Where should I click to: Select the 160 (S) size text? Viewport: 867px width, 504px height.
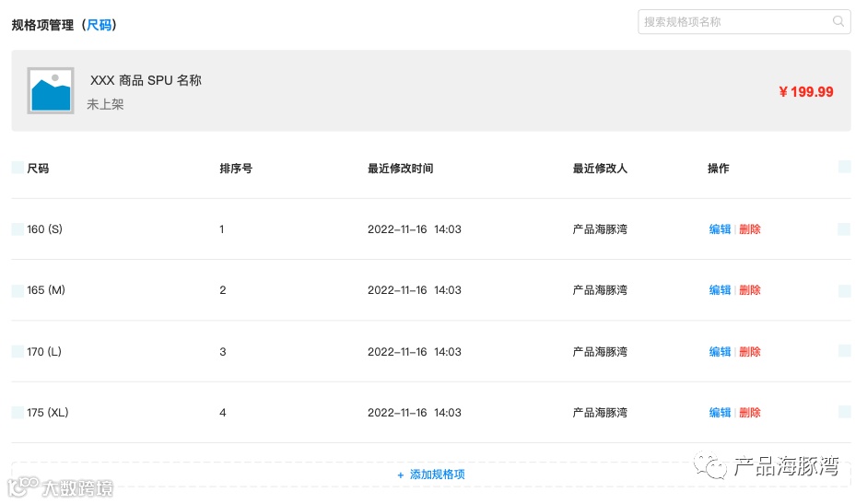tap(45, 229)
